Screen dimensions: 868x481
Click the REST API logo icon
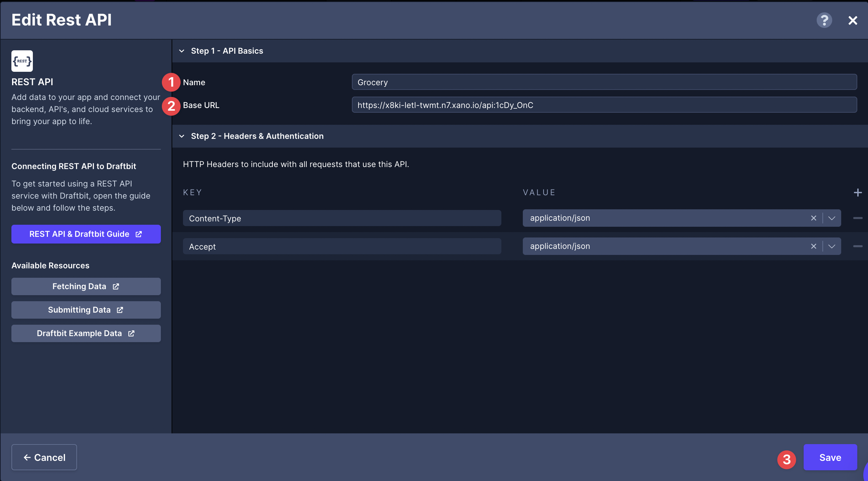click(x=22, y=61)
